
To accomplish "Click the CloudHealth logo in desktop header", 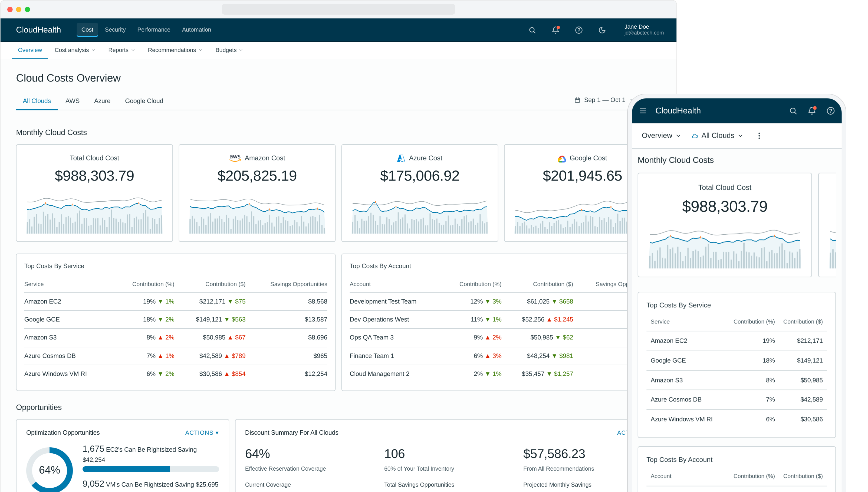I will pos(38,30).
